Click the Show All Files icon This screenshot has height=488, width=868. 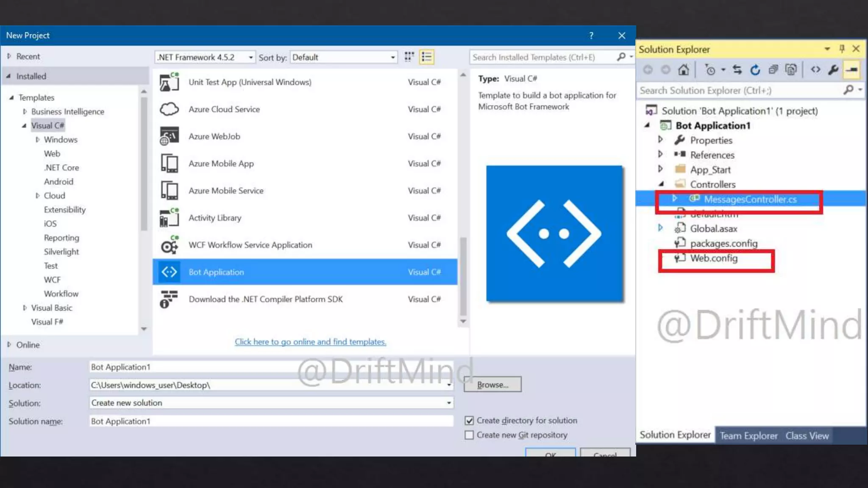(791, 70)
